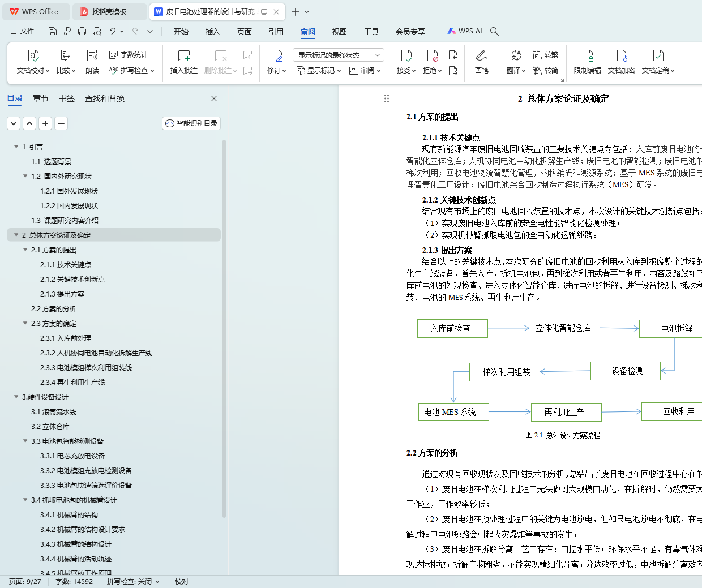
Task: Open the 比较 compare documents tool
Action: click(66, 62)
